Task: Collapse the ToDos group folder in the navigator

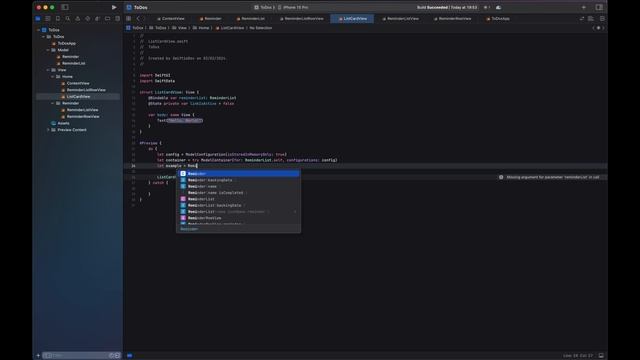Action: coord(43,37)
